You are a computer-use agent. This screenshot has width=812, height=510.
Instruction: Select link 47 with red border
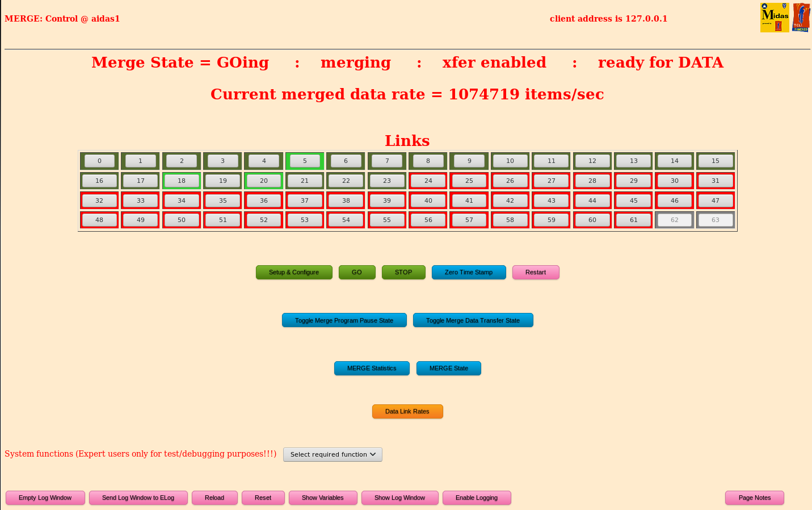tap(716, 201)
